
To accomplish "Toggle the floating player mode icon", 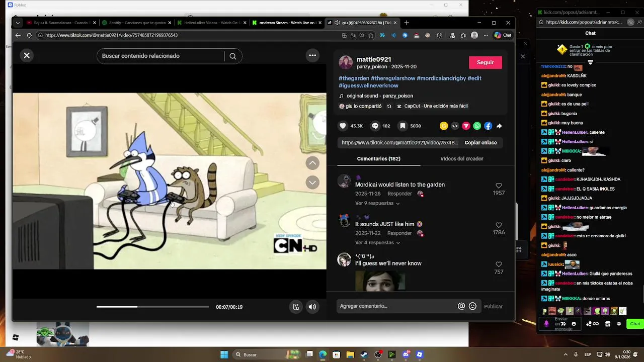I will point(296,307).
